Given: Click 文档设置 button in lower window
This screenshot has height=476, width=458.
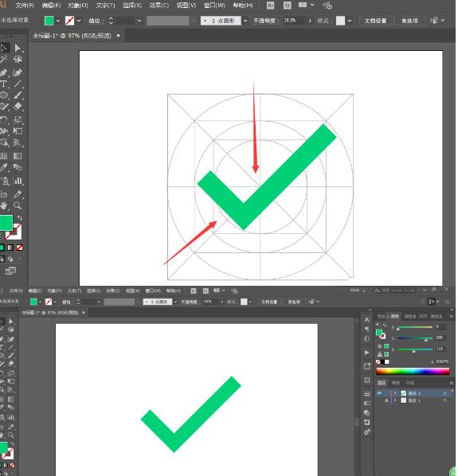Looking at the screenshot, I should pos(269,302).
